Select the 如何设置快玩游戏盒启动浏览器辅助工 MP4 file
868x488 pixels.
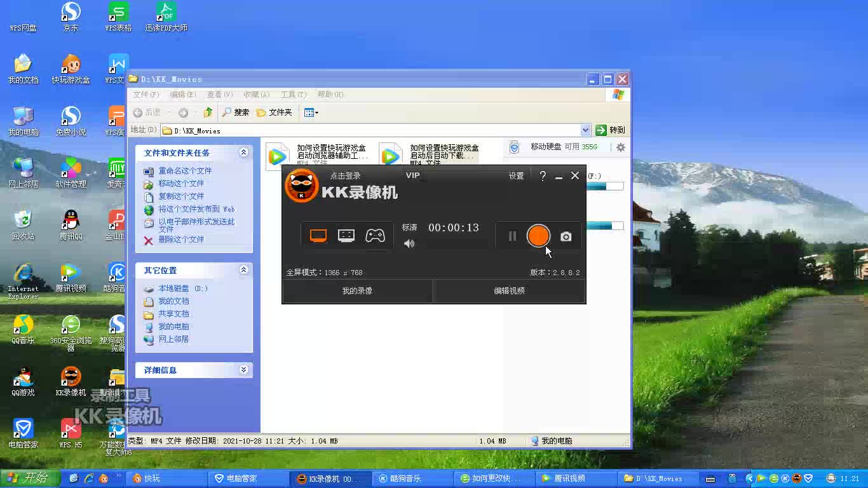pos(318,156)
